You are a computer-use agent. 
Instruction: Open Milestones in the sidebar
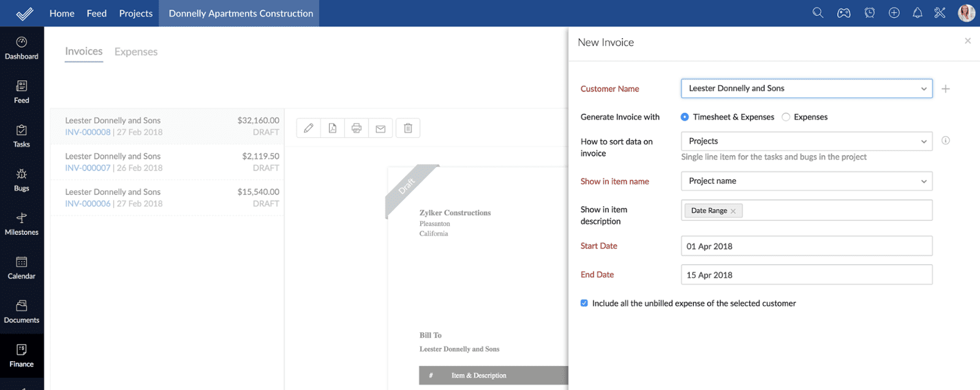click(x=21, y=224)
